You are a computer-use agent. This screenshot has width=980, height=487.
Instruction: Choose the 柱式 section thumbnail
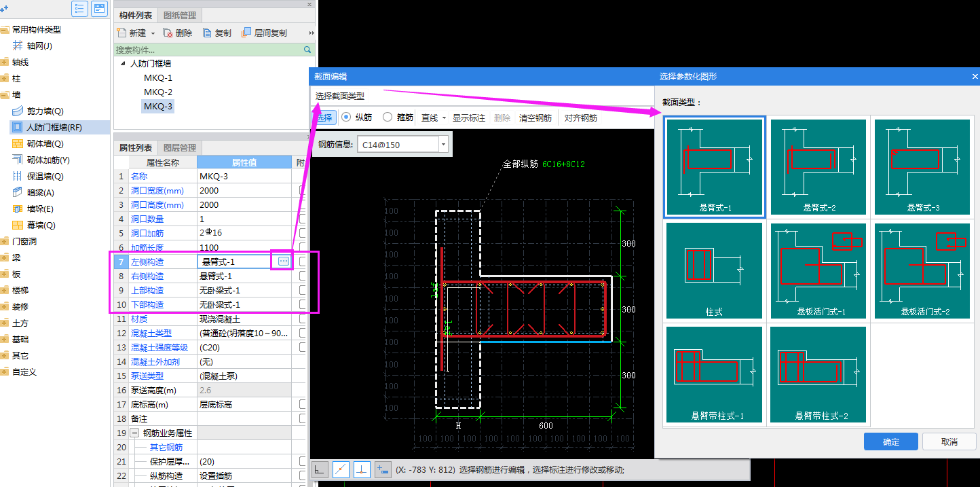[715, 271]
